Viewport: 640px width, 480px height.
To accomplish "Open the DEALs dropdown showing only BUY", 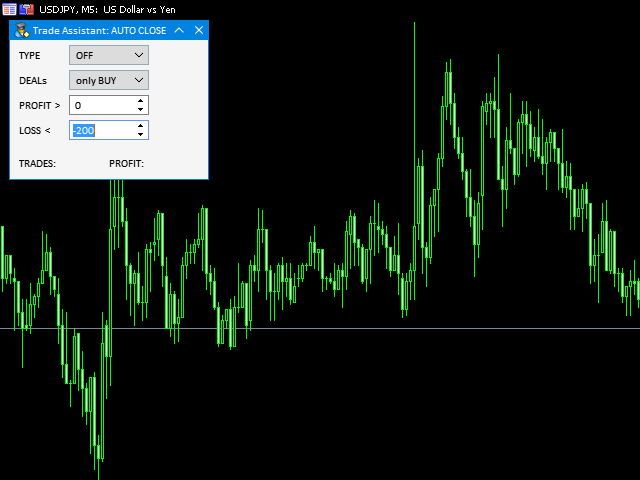I will 108,80.
